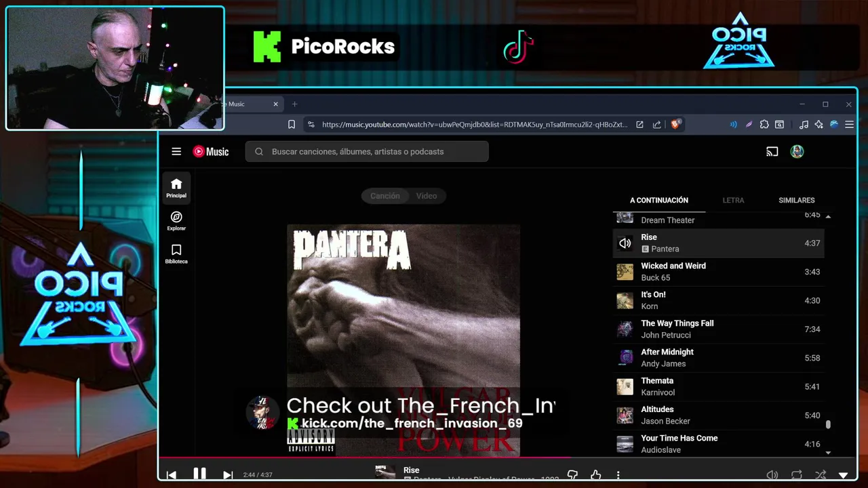
Task: Click queue scrollbar down arrow
Action: pos(828,452)
